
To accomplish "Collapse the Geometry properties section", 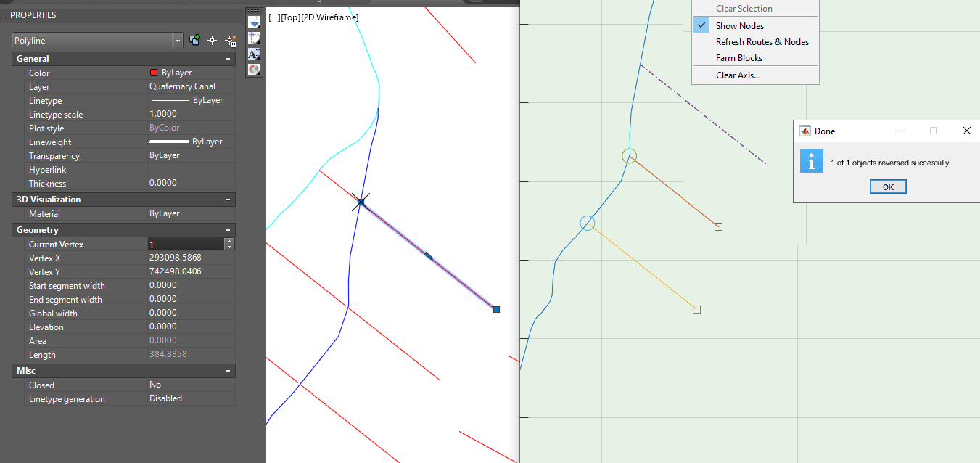I will coord(228,230).
